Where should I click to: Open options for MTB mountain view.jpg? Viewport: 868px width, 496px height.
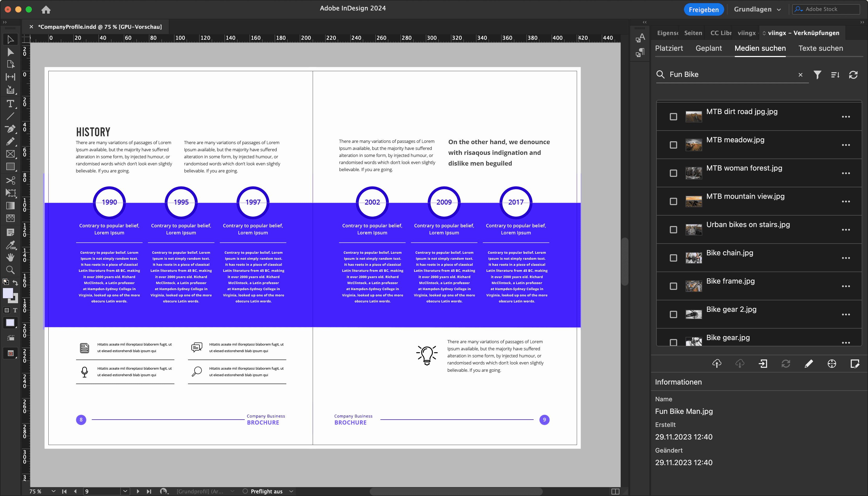point(846,201)
